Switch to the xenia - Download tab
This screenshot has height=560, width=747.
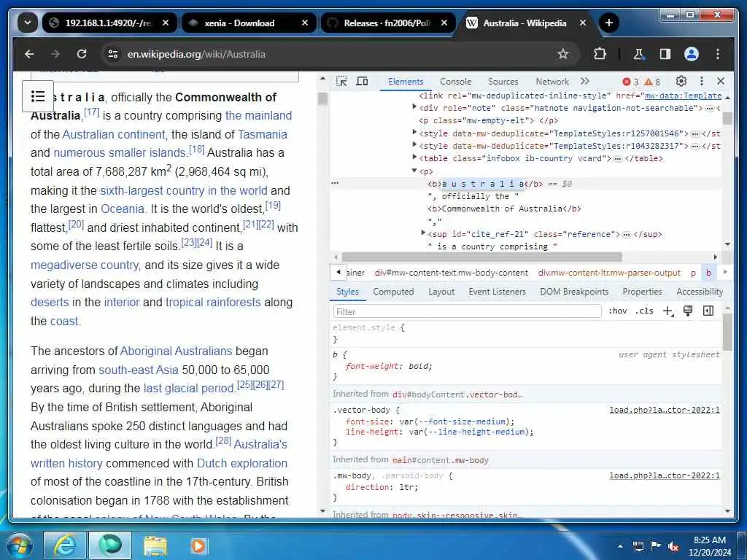(248, 23)
